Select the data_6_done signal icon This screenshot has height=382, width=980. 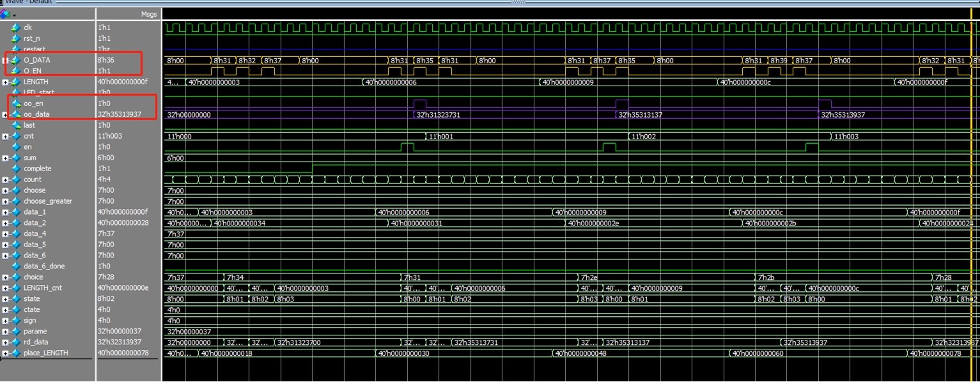coord(17,266)
